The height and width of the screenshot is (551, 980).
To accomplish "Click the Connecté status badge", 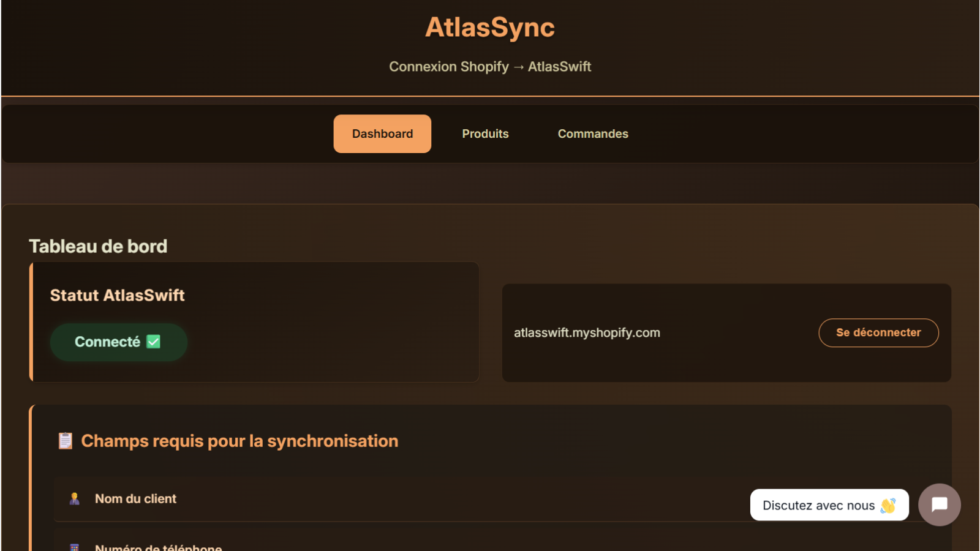I will [119, 342].
